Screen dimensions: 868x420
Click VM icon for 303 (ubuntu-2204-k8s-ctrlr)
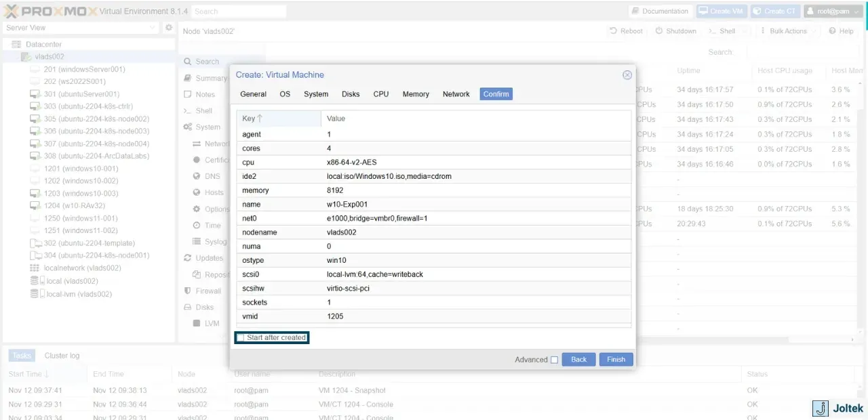tap(35, 106)
